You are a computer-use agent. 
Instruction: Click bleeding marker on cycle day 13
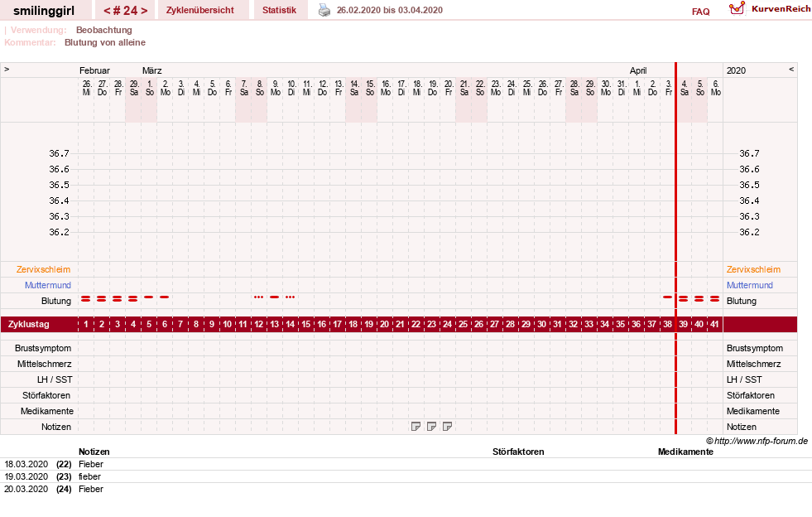pos(275,297)
